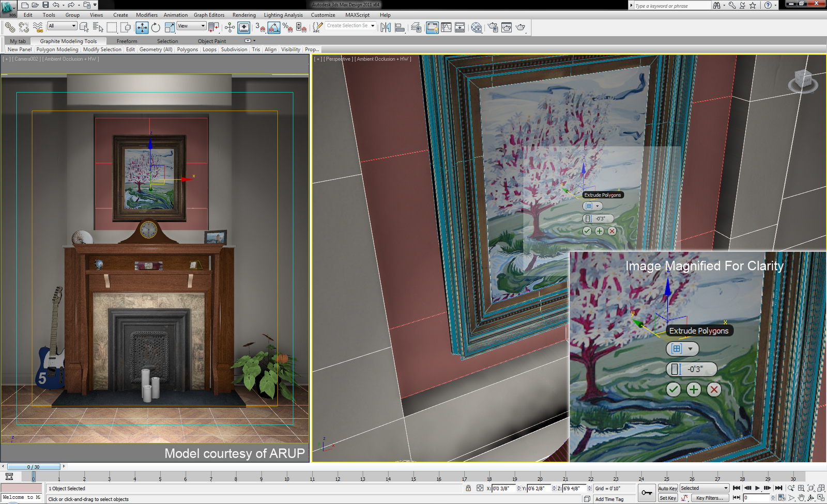Click the ViewCube in Perspective viewport

click(x=803, y=81)
